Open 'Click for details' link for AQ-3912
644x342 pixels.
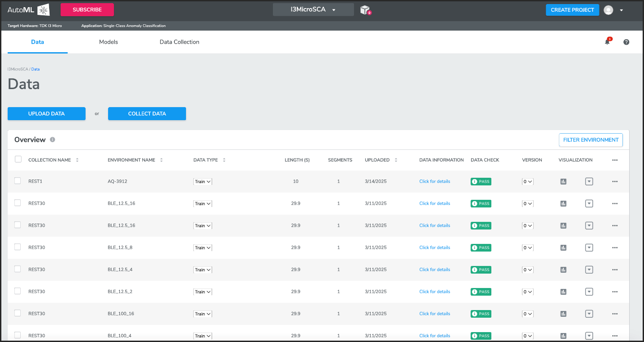(x=435, y=181)
